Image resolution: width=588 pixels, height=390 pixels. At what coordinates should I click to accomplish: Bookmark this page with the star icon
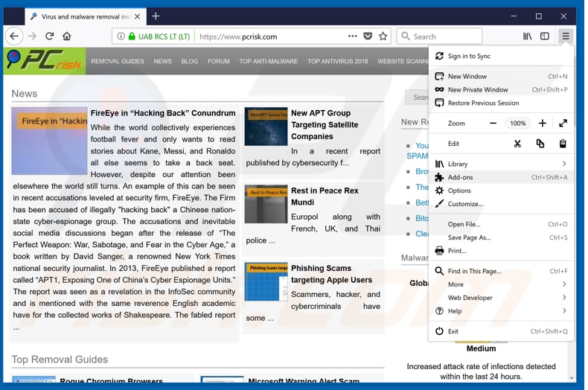click(383, 36)
